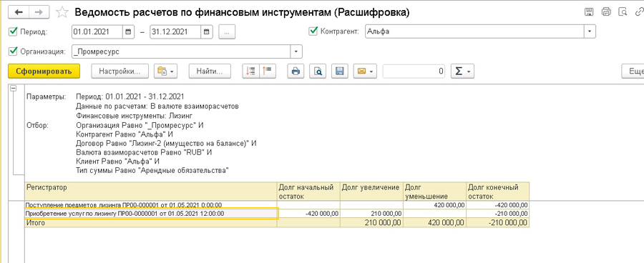Collapse the parameters section minus box
644x263 pixels.
(14, 87)
